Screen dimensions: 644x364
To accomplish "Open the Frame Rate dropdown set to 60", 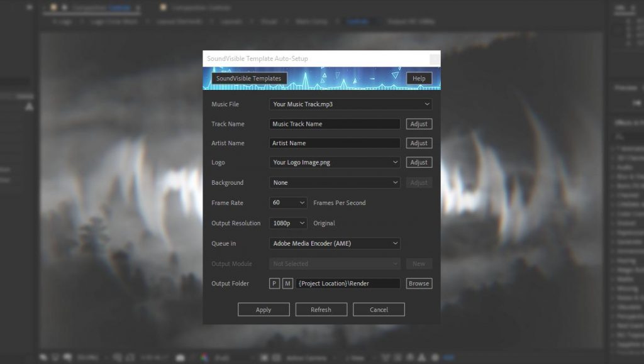I will [x=288, y=202].
